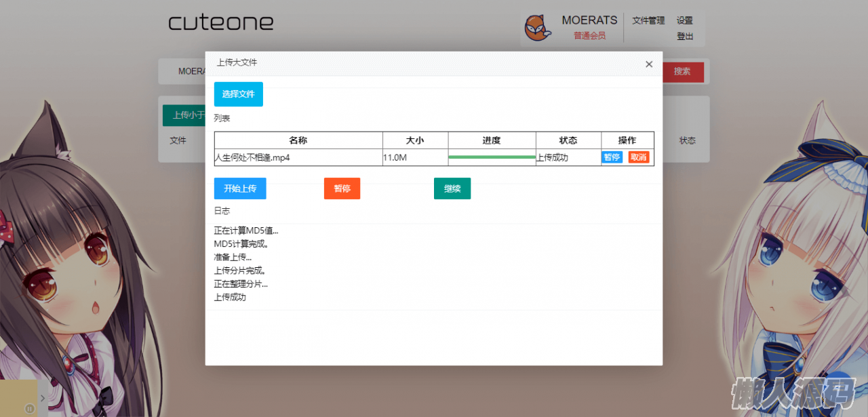Click log line 正在整理分片...
868x417 pixels.
tap(241, 284)
